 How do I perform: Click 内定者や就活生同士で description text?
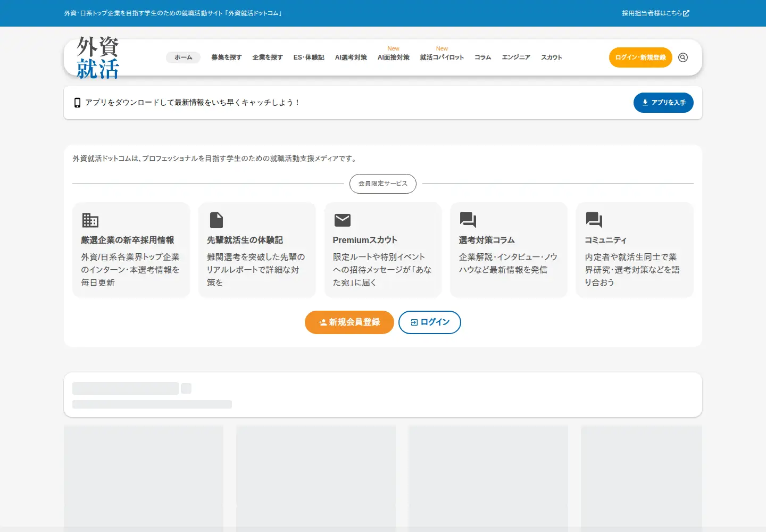(632, 270)
